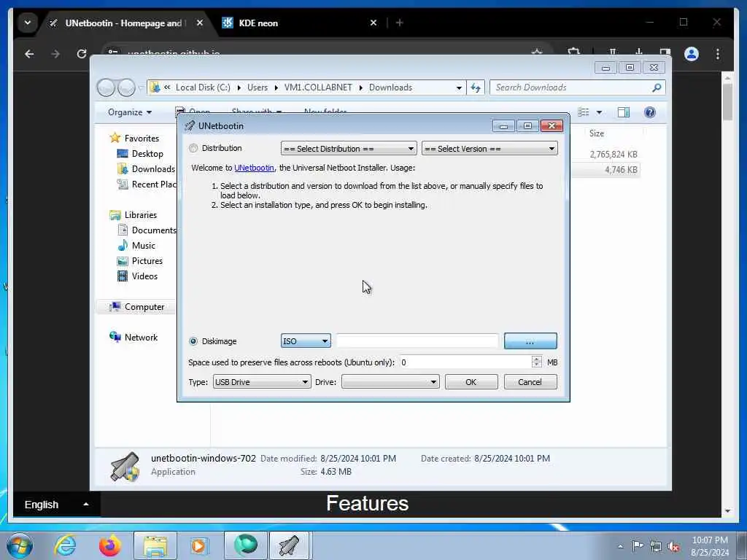The width and height of the screenshot is (747, 560).
Task: Open the Select Distribution dropdown
Action: click(x=349, y=149)
